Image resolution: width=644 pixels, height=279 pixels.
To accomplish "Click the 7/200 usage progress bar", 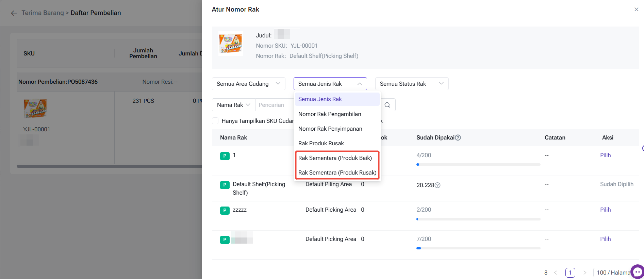I will tap(478, 248).
